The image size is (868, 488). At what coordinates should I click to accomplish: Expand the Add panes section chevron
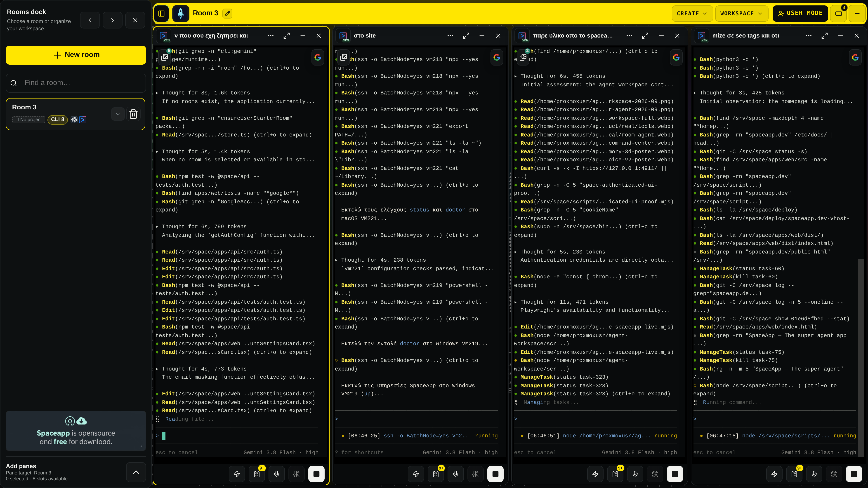(x=136, y=472)
